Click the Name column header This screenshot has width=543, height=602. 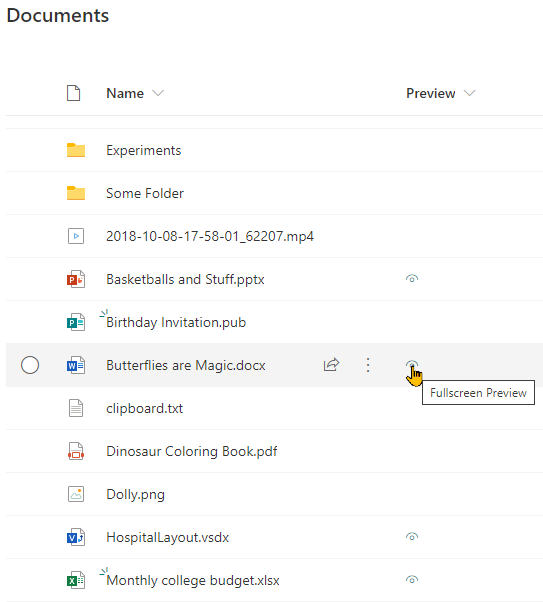point(125,93)
